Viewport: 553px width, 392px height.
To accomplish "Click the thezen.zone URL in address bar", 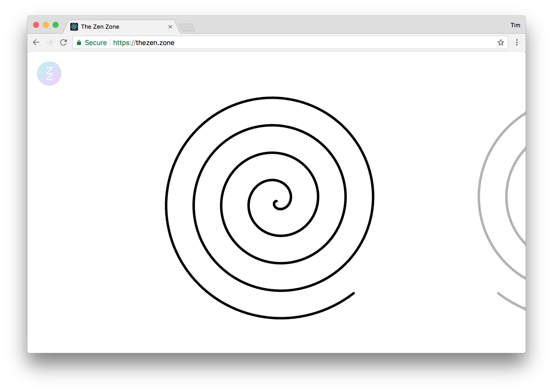I will (x=144, y=43).
